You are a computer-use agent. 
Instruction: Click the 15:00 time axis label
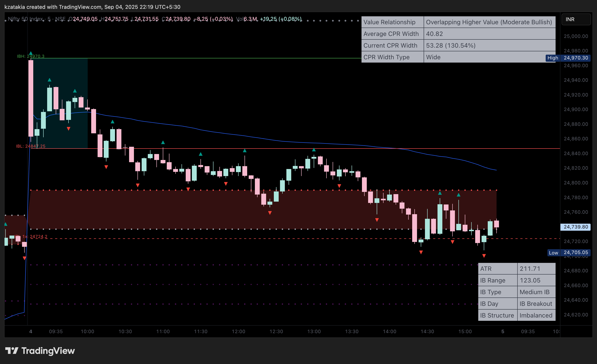pos(465,331)
